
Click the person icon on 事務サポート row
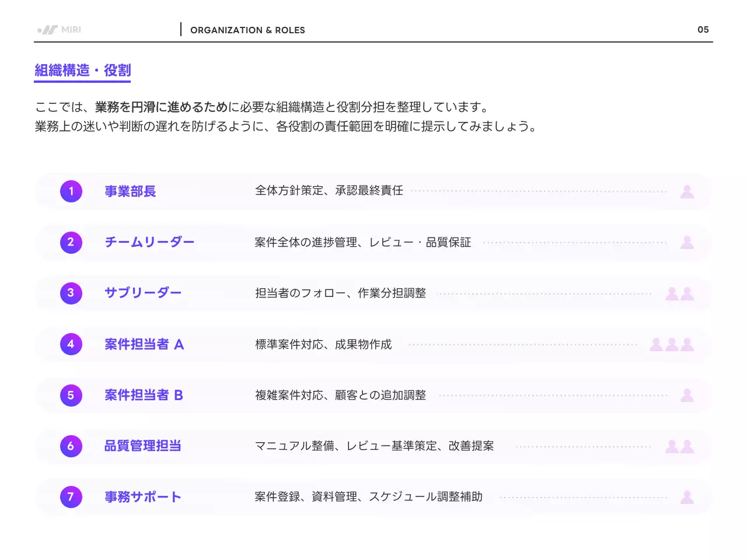pyautogui.click(x=687, y=497)
